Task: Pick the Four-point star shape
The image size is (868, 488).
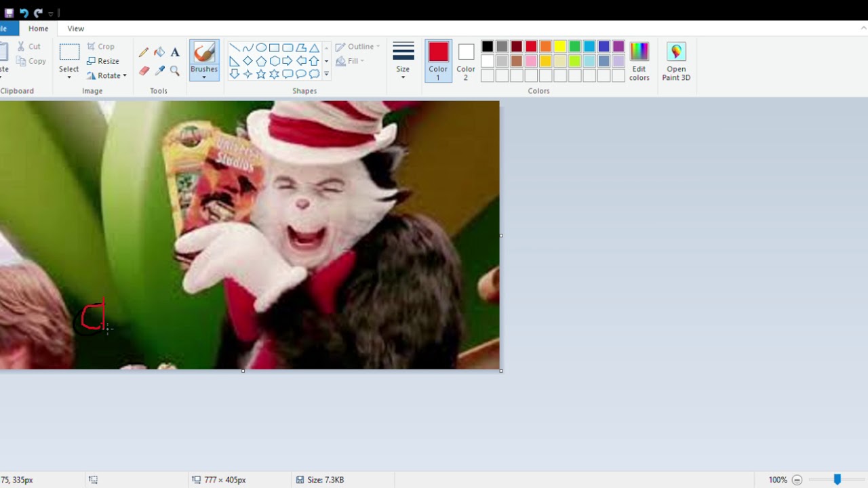Action: [x=248, y=74]
